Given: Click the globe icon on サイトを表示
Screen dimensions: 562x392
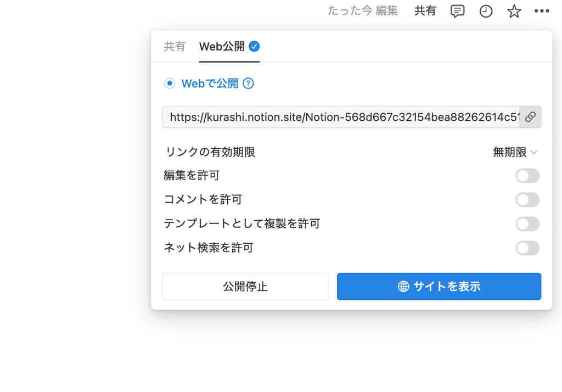Looking at the screenshot, I should click(x=403, y=286).
